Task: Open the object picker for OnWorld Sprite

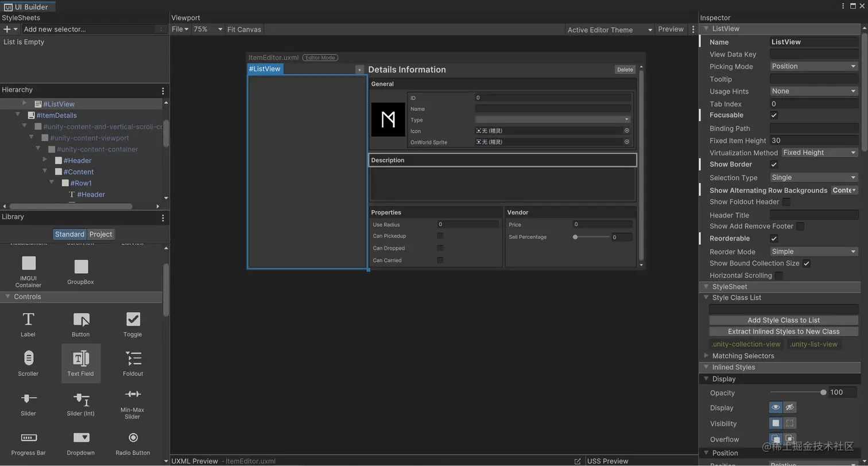Action: point(627,142)
